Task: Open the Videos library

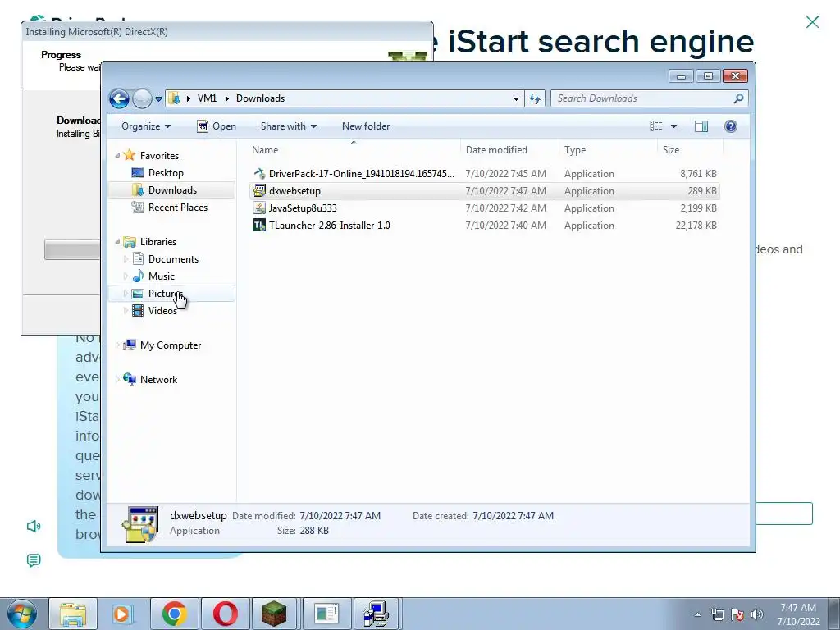Action: pos(162,311)
